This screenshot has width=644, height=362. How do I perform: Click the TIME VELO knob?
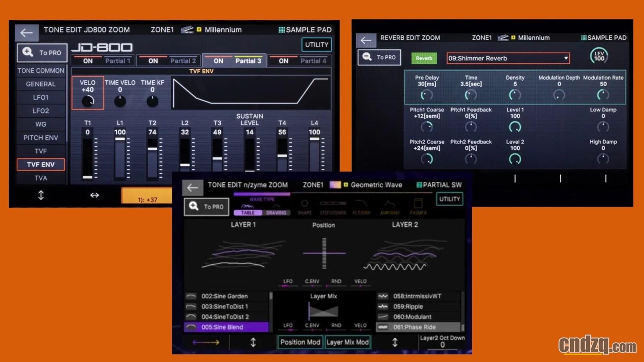click(x=120, y=101)
